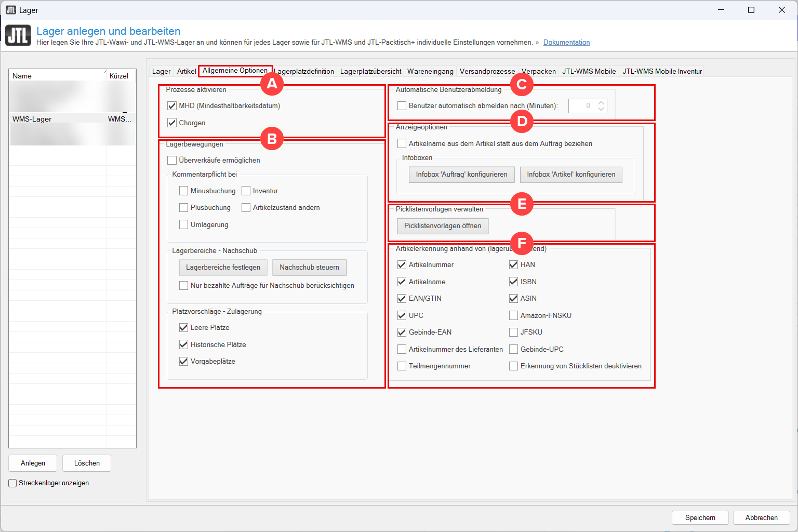Sort list by Name column header
The image size is (798, 532).
58,76
